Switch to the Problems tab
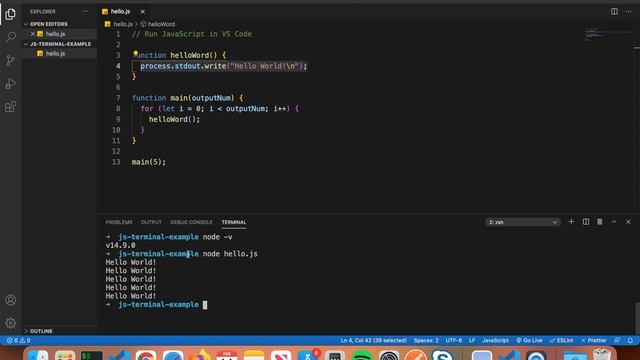This screenshot has height=360, width=640. pyautogui.click(x=119, y=222)
